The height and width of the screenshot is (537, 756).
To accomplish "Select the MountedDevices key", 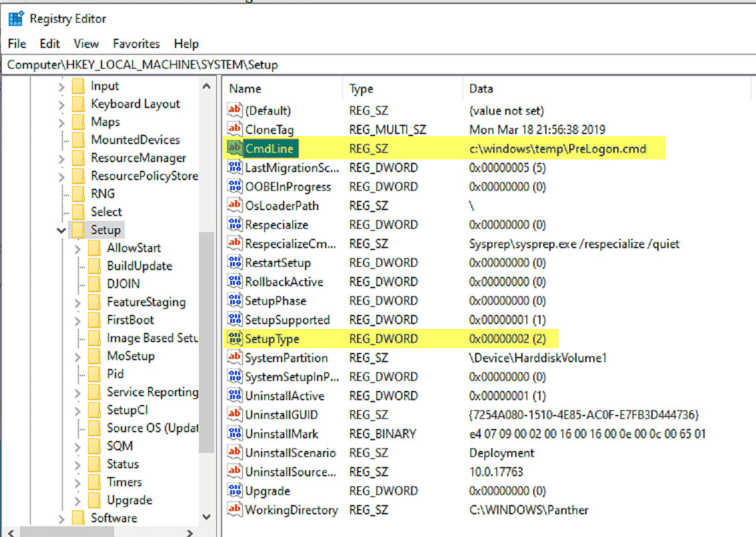I will [135, 140].
